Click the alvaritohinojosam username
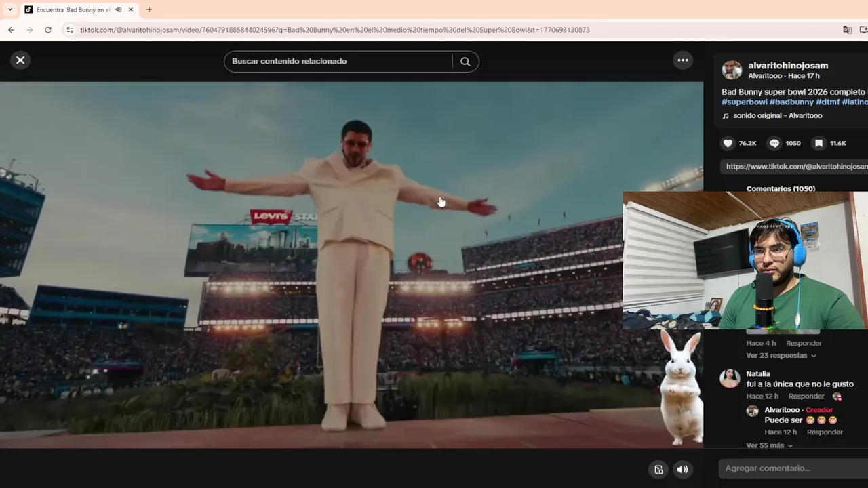868x488 pixels. pyautogui.click(x=788, y=66)
